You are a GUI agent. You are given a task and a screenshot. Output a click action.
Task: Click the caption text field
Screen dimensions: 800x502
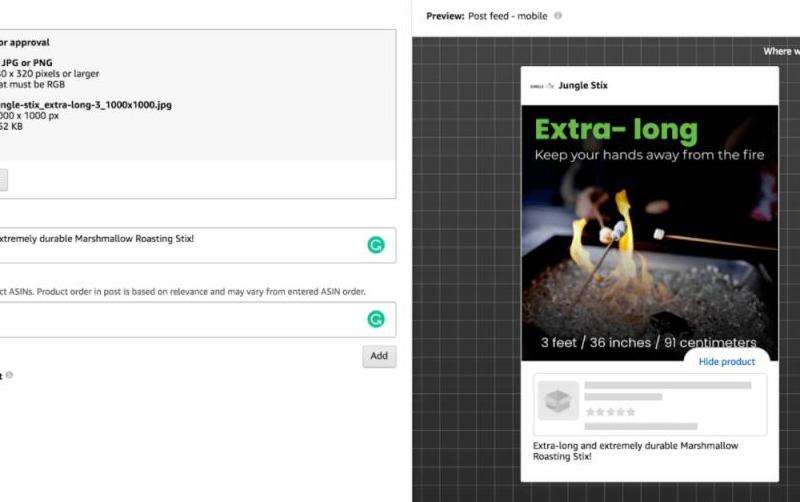click(x=197, y=245)
